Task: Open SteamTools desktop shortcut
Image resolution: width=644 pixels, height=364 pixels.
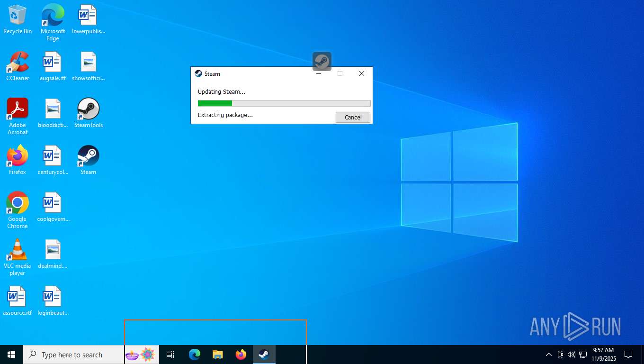Action: coord(88,114)
